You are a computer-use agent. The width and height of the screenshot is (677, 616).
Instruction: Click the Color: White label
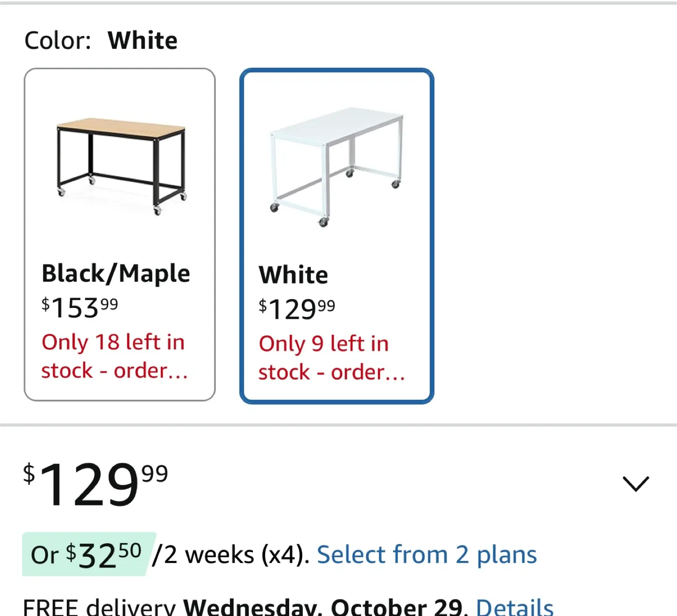point(100,39)
